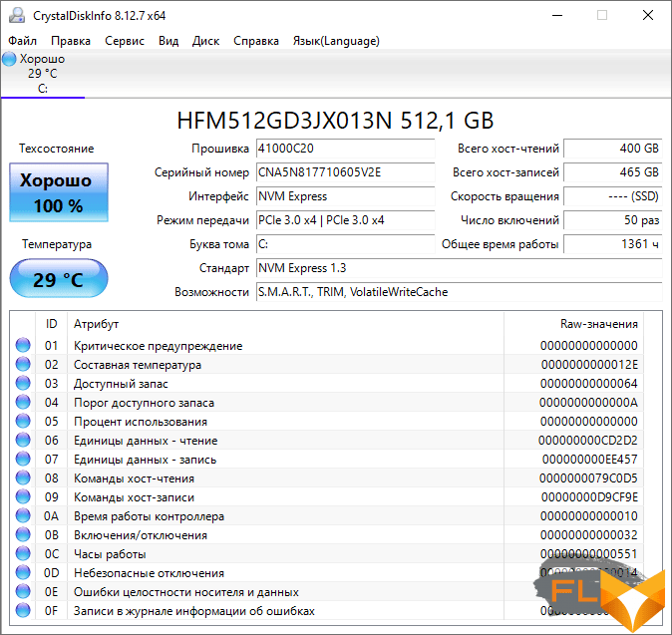Image resolution: width=672 pixels, height=635 pixels.
Task: Click the Интерфейс field NVM Express
Action: [x=345, y=196]
